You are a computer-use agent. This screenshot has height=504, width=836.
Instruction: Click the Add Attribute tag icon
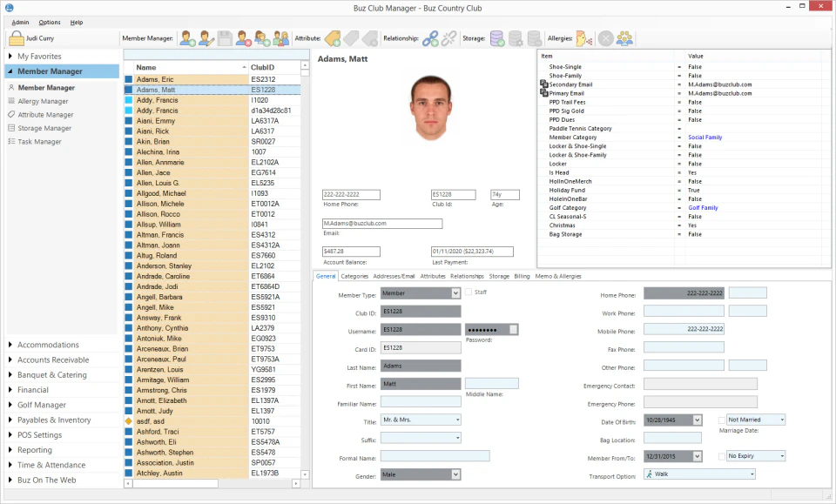[334, 38]
